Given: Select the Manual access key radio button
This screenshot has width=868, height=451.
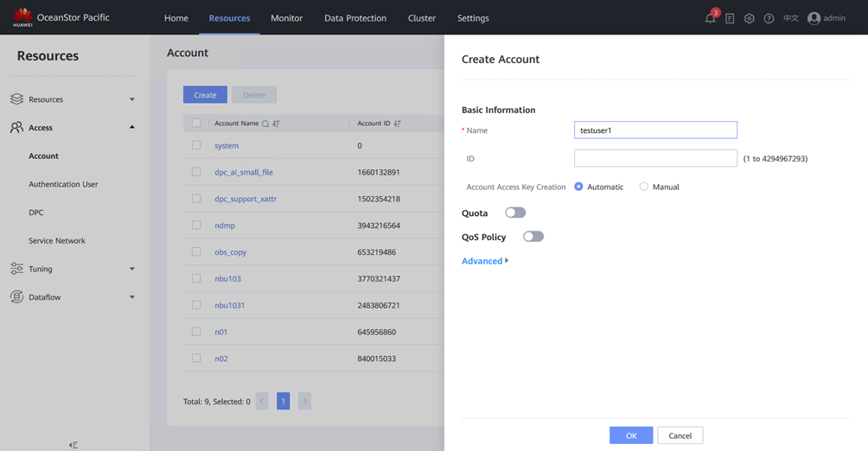Looking at the screenshot, I should click(x=644, y=187).
